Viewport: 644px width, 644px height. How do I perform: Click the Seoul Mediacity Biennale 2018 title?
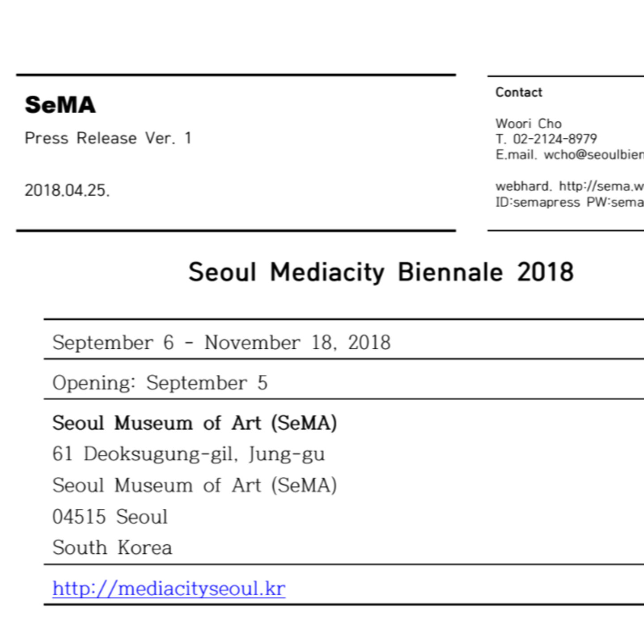click(x=381, y=272)
